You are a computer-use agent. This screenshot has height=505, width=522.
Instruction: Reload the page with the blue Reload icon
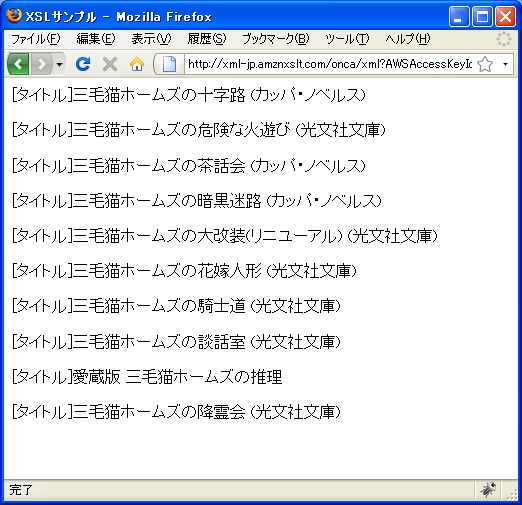[x=83, y=64]
